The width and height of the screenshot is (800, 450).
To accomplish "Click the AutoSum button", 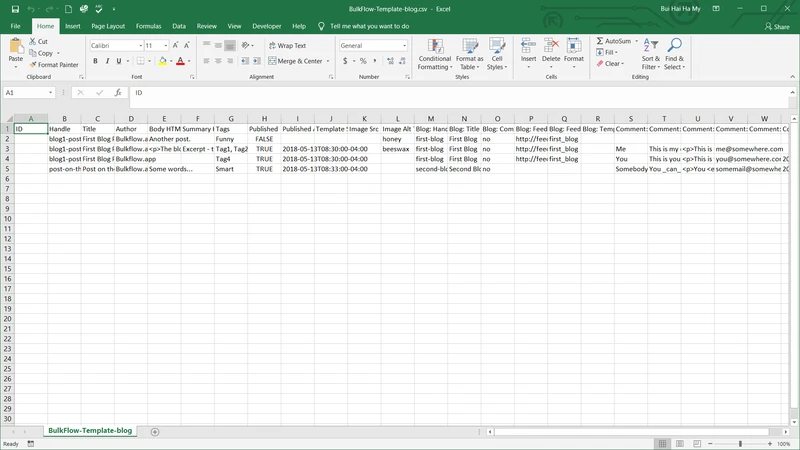I will tap(614, 41).
